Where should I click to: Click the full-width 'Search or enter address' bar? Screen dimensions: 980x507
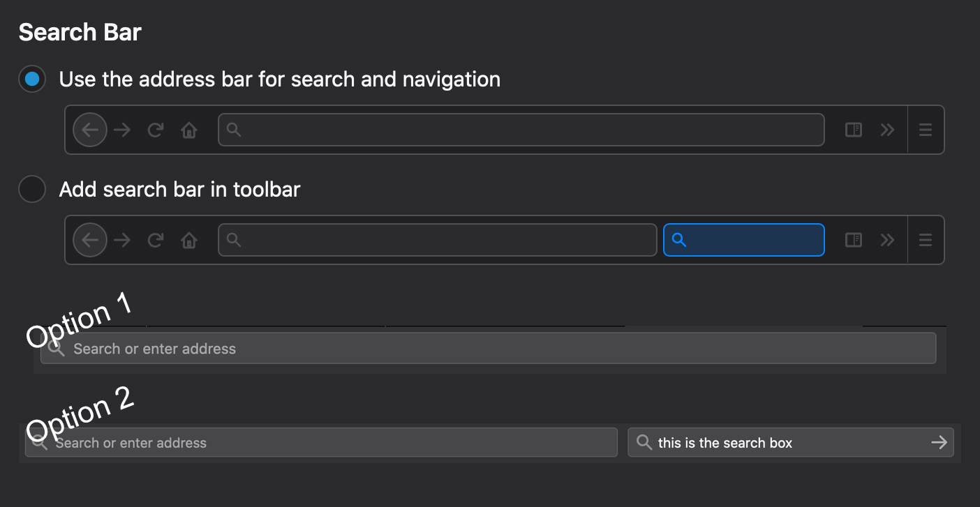click(488, 348)
